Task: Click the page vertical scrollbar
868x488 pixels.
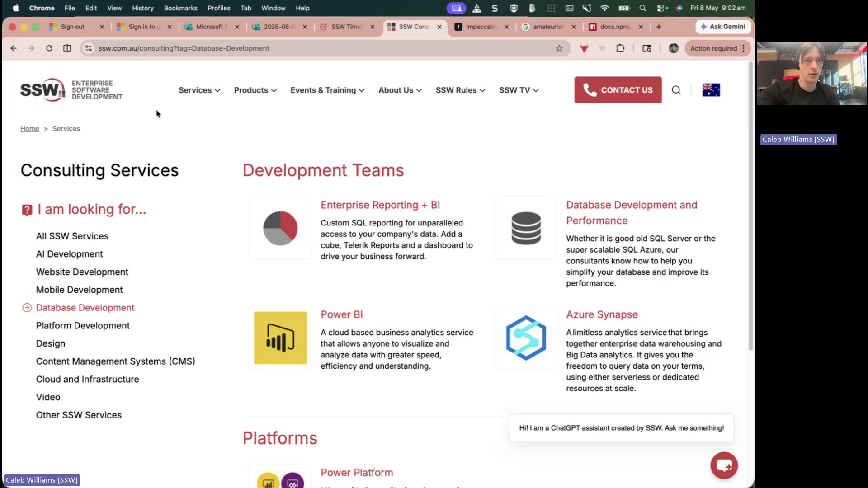Action: coord(750,206)
